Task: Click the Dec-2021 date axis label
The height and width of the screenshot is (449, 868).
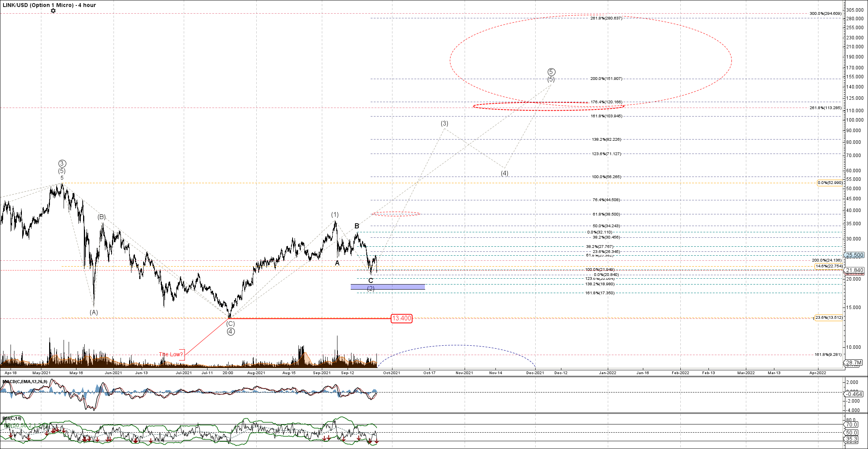Action: 535,373
